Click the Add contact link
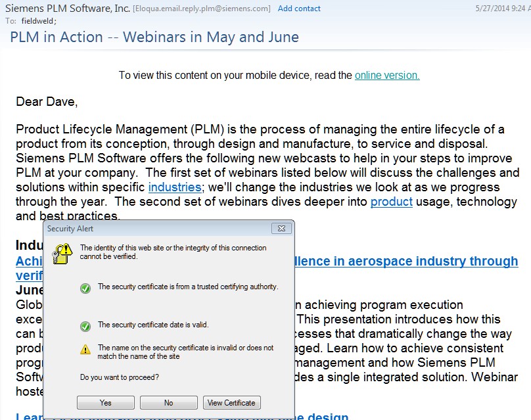Image resolution: width=531 pixels, height=420 pixels. tap(299, 9)
